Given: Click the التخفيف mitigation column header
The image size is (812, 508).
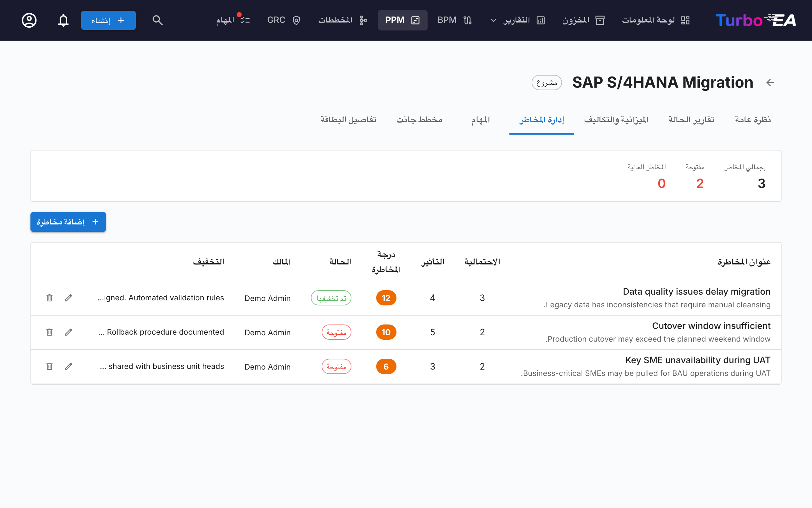Looking at the screenshot, I should [208, 262].
